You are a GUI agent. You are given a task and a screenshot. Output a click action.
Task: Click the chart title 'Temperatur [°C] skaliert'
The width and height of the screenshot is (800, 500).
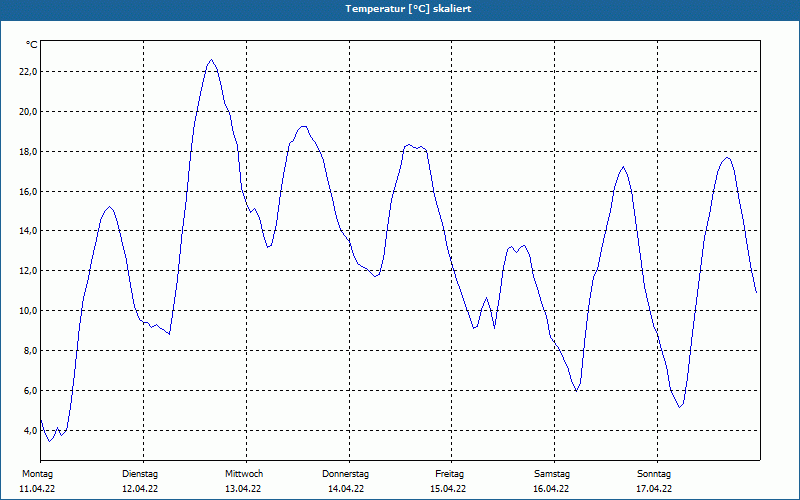click(x=408, y=9)
